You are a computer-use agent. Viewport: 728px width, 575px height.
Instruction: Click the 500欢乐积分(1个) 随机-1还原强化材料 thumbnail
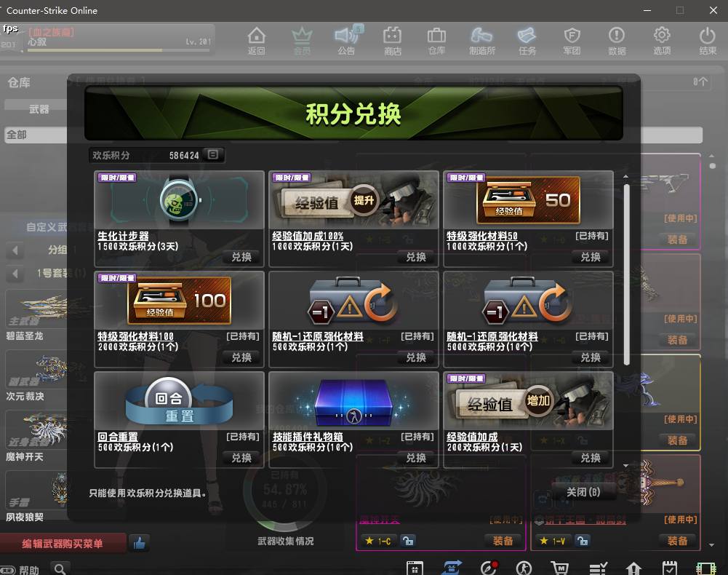(353, 301)
